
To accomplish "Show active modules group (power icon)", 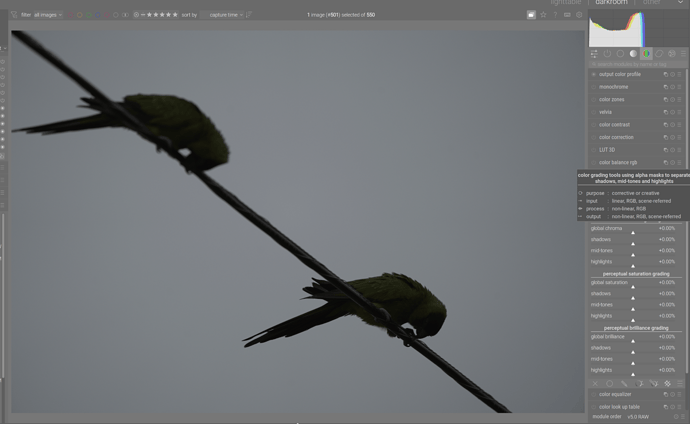I will point(607,54).
